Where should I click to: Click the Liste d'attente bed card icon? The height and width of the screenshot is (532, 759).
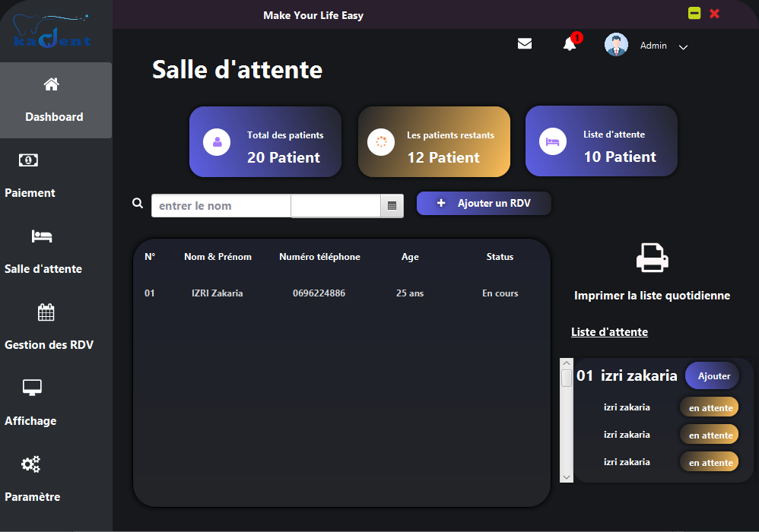click(x=553, y=142)
